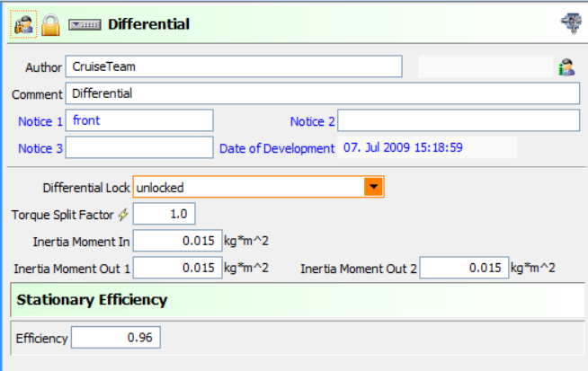Image resolution: width=588 pixels, height=371 pixels.
Task: Click the Date of Development label
Action: coord(277,149)
